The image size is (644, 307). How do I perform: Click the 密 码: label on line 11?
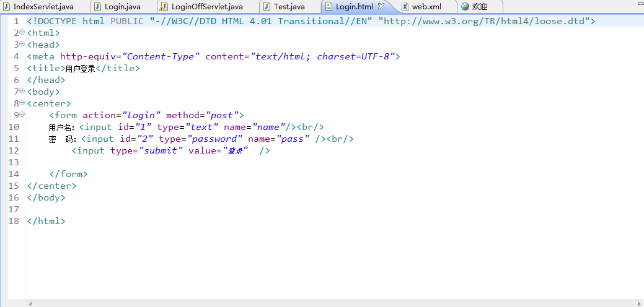coord(63,139)
